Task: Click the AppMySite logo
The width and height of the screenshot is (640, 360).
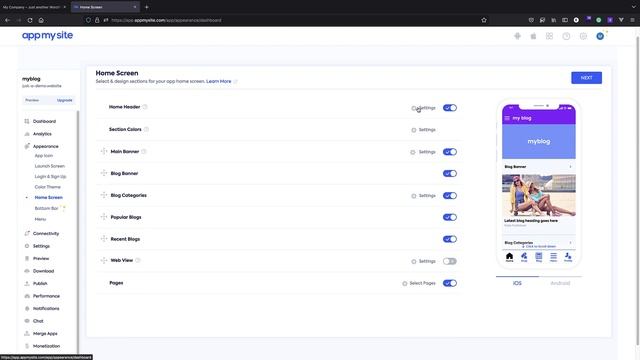Action: (x=47, y=36)
